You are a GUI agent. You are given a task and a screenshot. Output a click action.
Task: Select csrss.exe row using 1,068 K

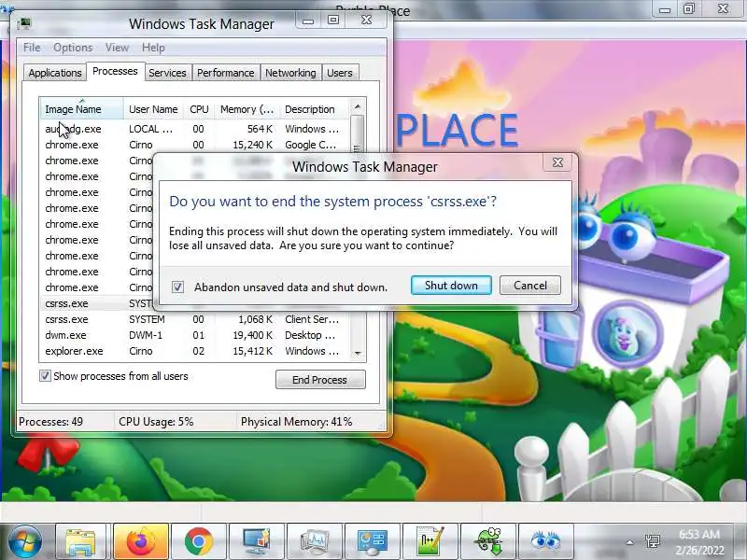(195, 319)
